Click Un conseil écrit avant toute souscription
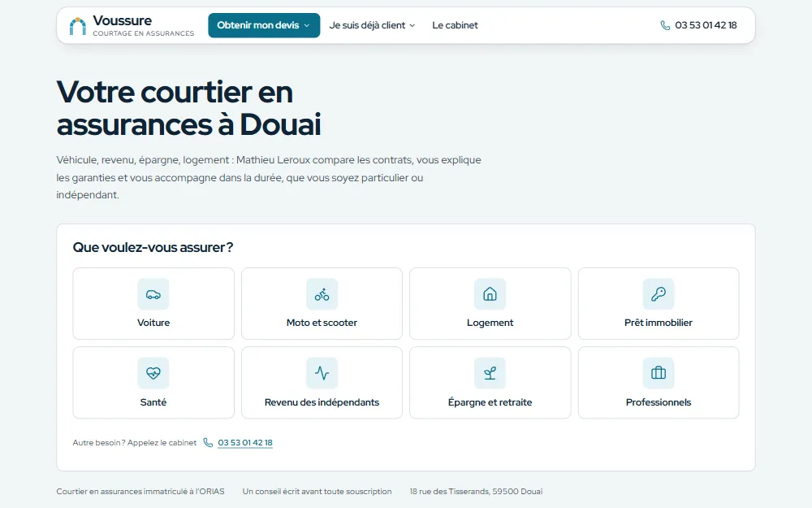This screenshot has width=812, height=508. tap(317, 492)
